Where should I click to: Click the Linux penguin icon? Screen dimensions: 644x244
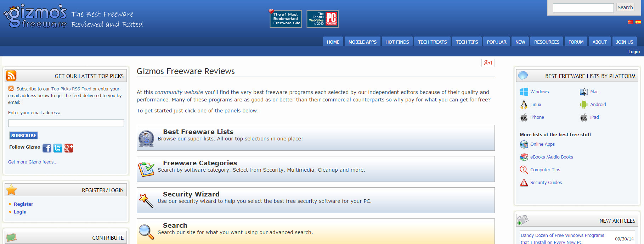524,105
